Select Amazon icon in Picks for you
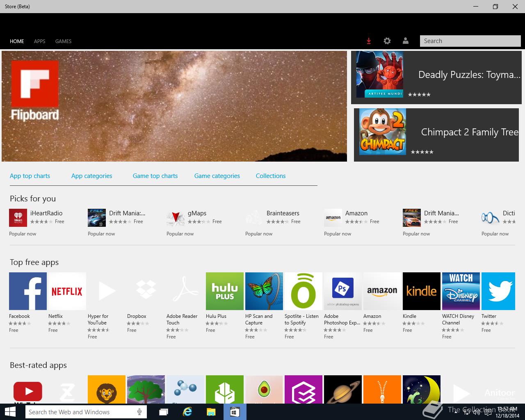 (333, 218)
